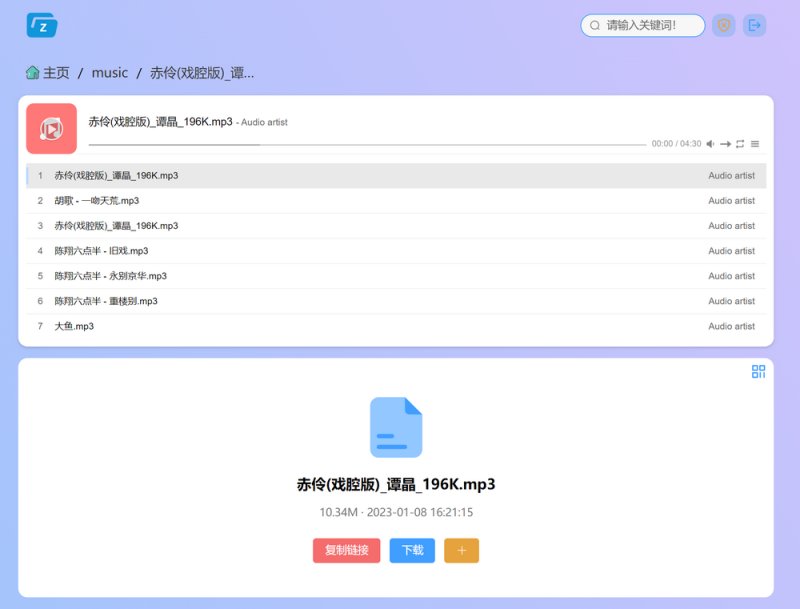The height and width of the screenshot is (609, 800).
Task: Click the 复制链接 button
Action: coord(346,550)
